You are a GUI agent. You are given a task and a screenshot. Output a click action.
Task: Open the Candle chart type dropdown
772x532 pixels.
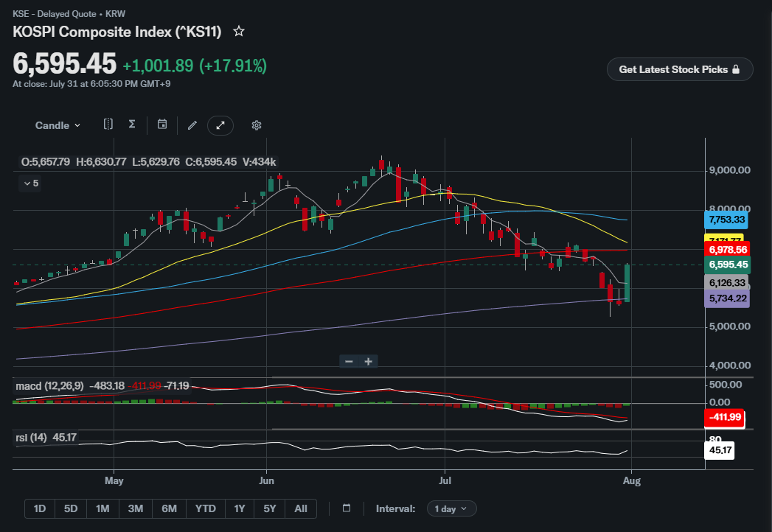pyautogui.click(x=58, y=125)
